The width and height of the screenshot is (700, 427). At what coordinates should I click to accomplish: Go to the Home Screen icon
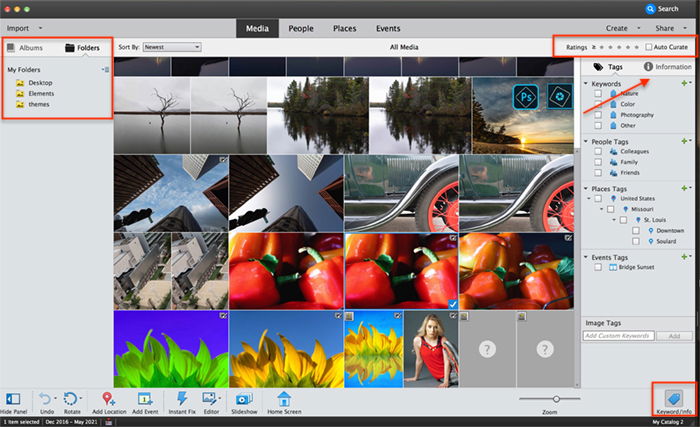click(x=284, y=398)
